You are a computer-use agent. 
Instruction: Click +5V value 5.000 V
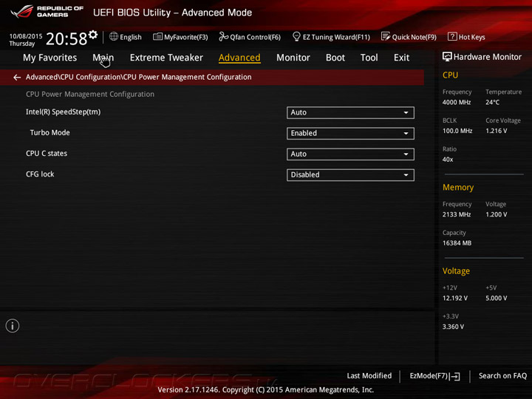click(496, 299)
